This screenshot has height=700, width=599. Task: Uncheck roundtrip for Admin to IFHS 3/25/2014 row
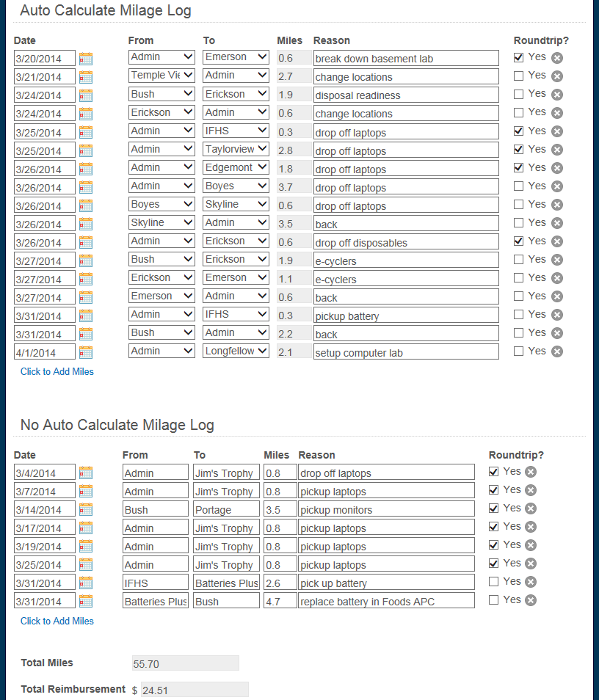(518, 131)
